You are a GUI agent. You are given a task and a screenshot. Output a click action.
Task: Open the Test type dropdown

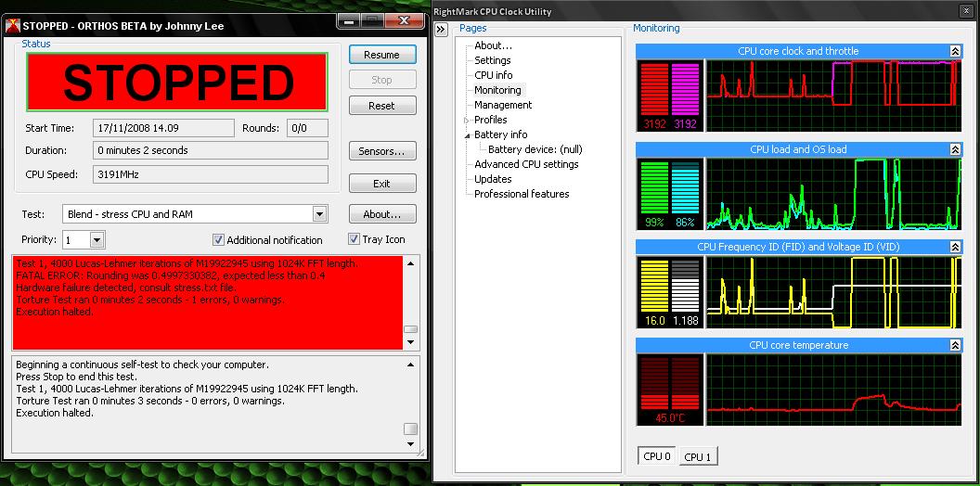[x=319, y=214]
